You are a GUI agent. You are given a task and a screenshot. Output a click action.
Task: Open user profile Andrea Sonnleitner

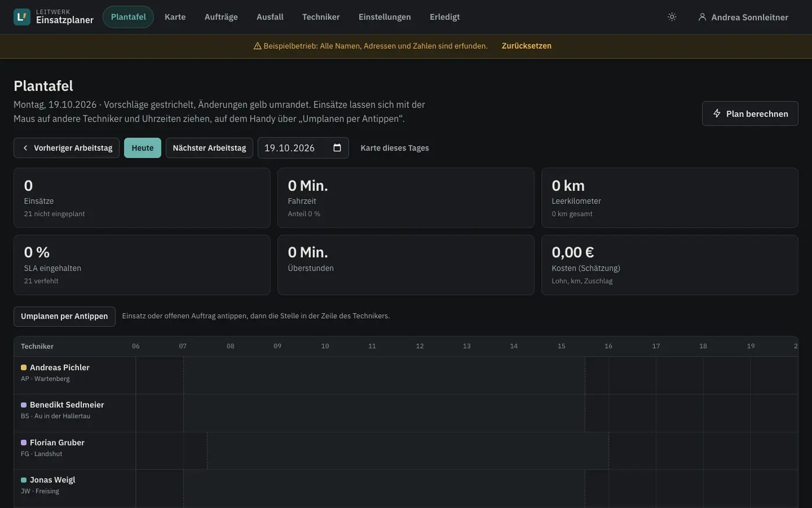743,17
